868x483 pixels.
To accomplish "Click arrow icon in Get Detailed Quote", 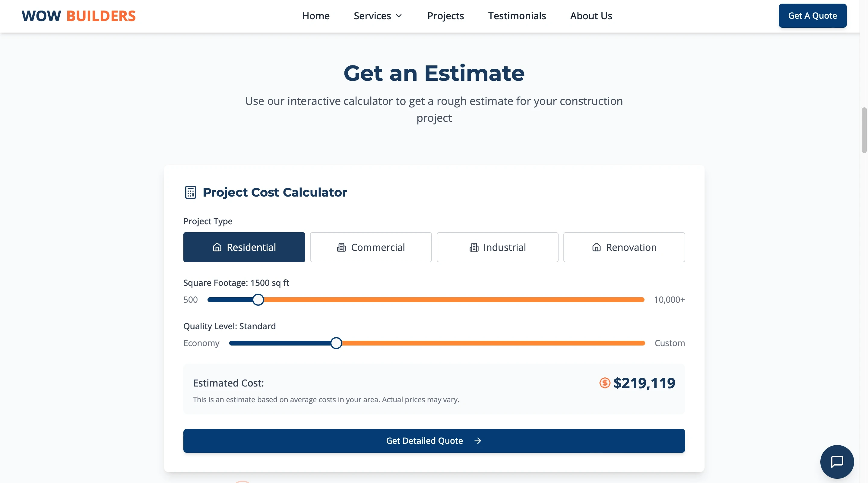I will (477, 440).
